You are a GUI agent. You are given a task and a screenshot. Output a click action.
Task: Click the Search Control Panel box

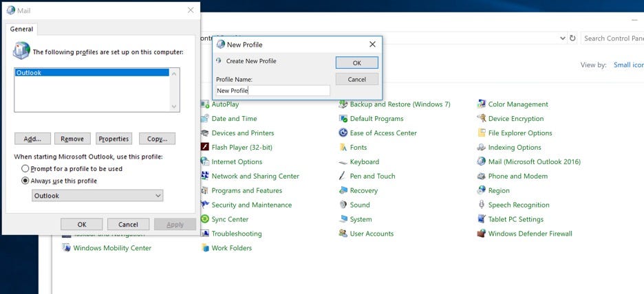(x=612, y=38)
